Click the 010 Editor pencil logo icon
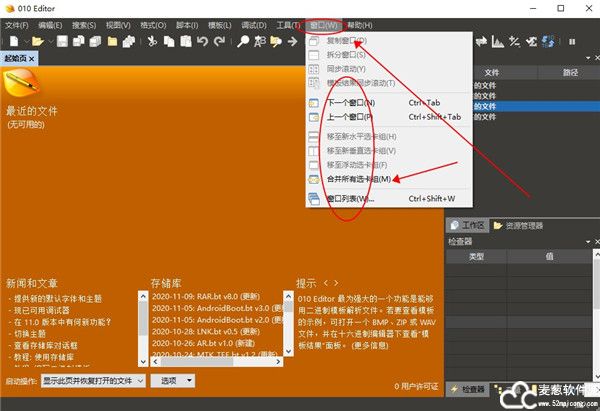 tap(21, 82)
